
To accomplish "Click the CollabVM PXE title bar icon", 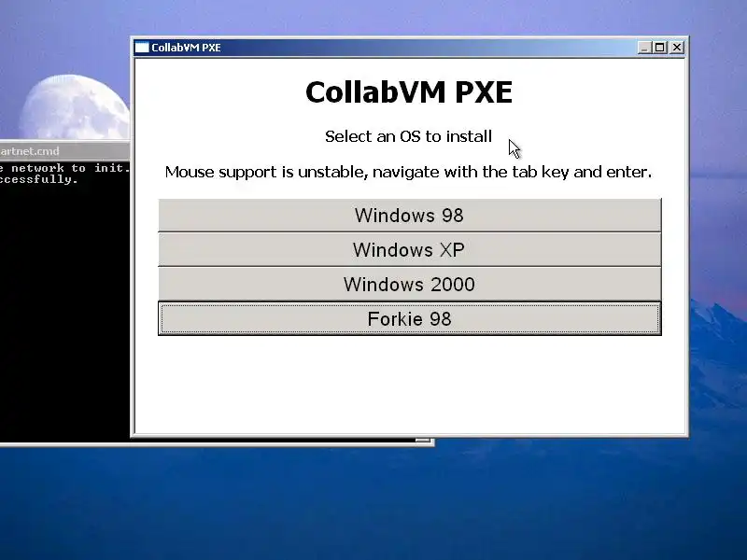I will pyautogui.click(x=142, y=48).
